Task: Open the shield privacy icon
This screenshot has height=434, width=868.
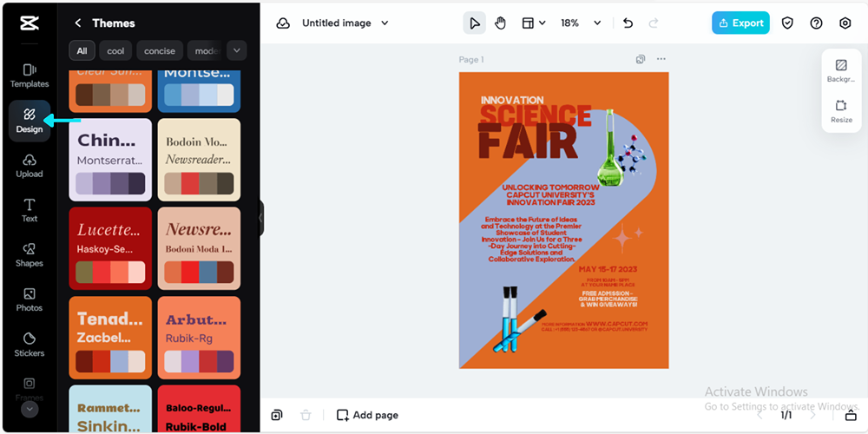Action: click(787, 23)
